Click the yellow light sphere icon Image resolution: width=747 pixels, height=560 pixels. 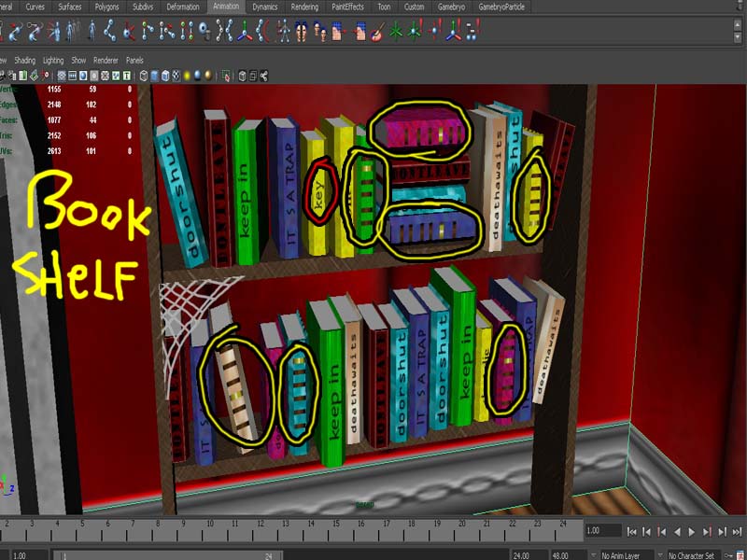tap(187, 76)
